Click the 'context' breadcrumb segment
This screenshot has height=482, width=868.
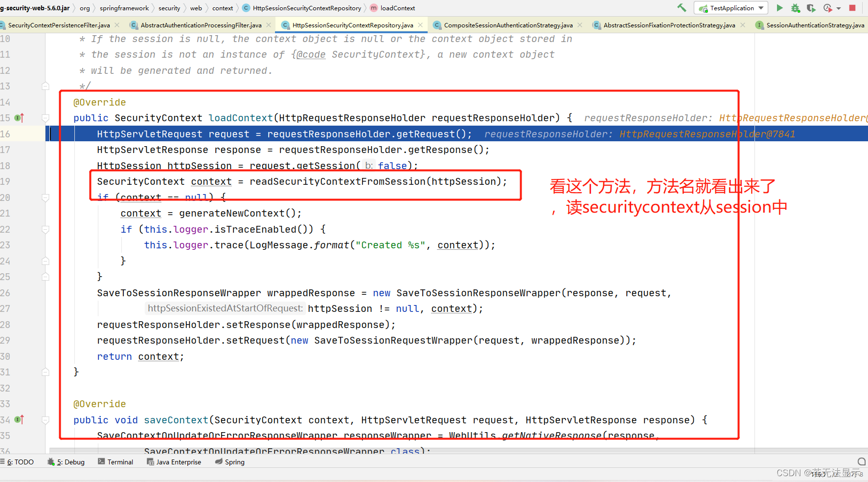pos(223,8)
